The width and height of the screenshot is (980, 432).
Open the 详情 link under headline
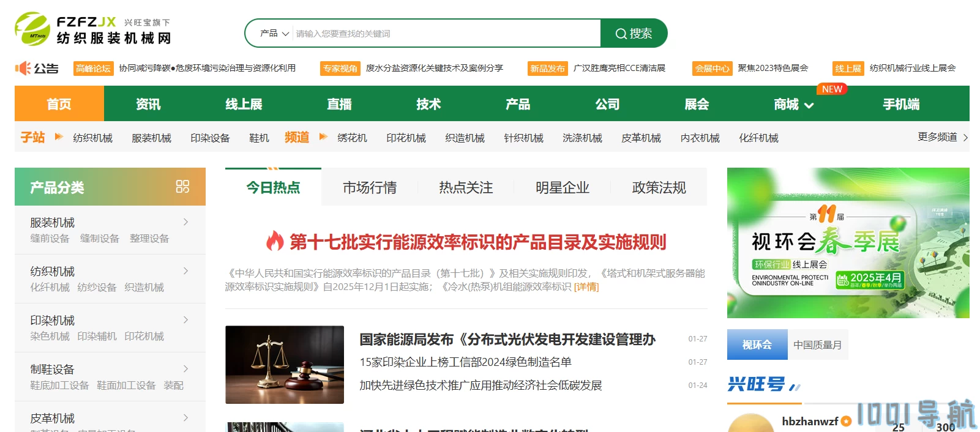[x=586, y=287]
